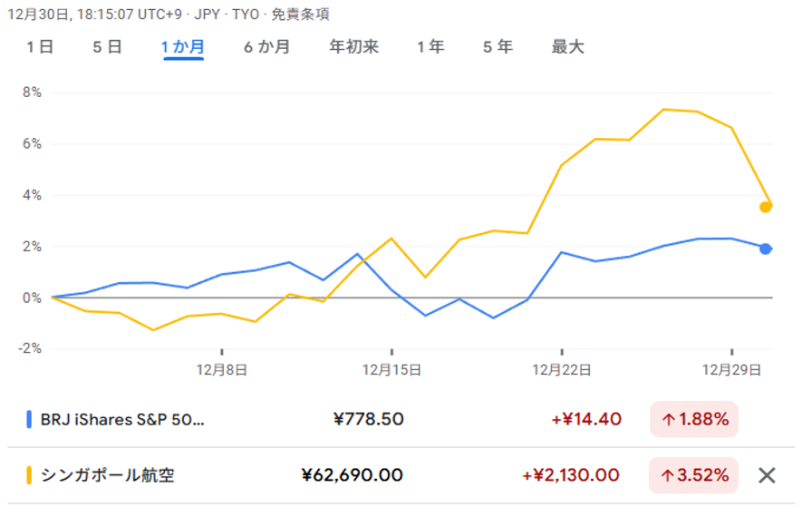Show the 6か月 chart range

[x=266, y=47]
